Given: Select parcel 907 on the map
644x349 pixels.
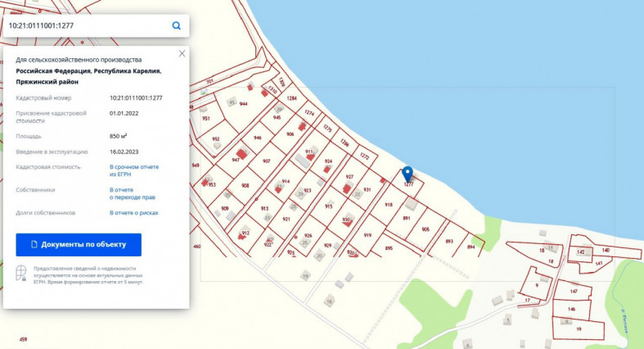Looking at the screenshot, I should pyautogui.click(x=266, y=161).
